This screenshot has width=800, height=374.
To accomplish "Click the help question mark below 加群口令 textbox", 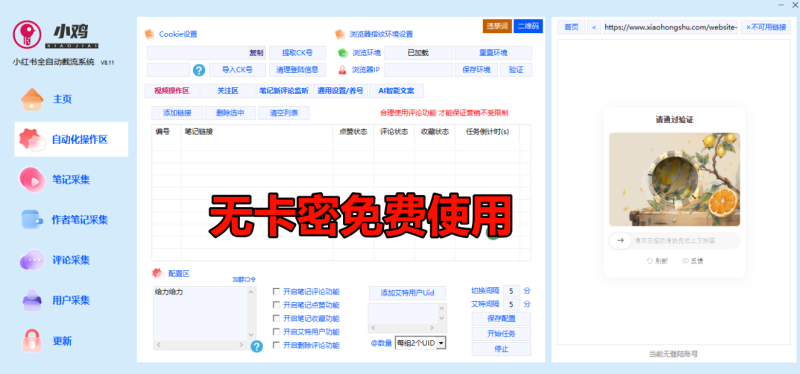I will (257, 346).
